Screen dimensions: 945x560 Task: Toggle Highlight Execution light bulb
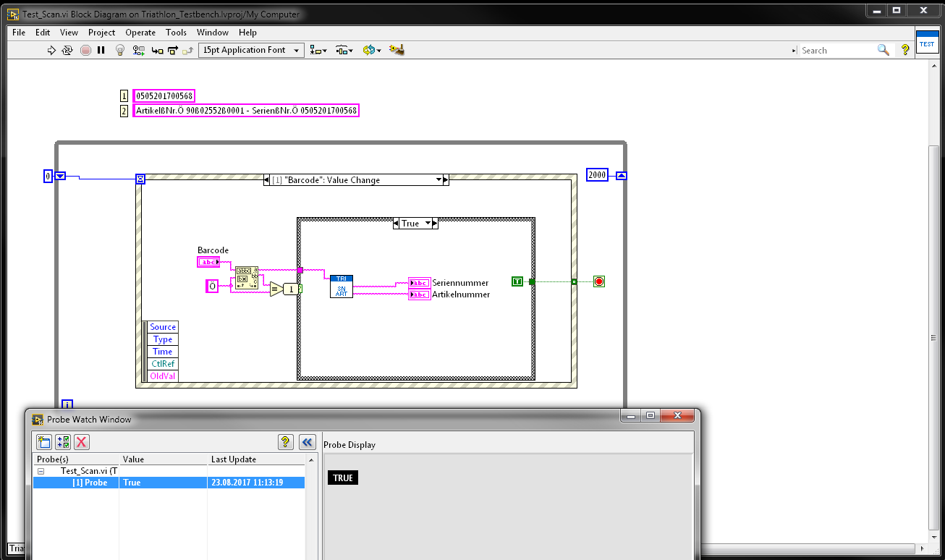click(x=121, y=51)
